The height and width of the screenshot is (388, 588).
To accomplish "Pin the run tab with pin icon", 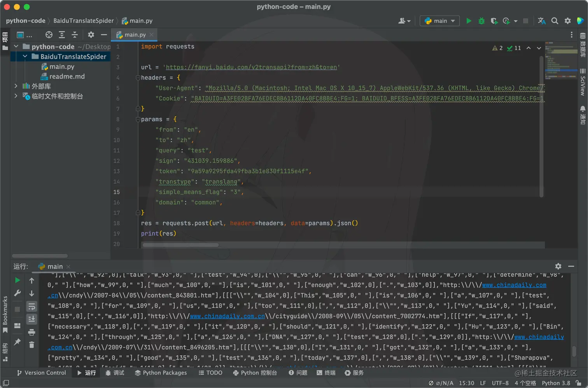I will [x=17, y=342].
